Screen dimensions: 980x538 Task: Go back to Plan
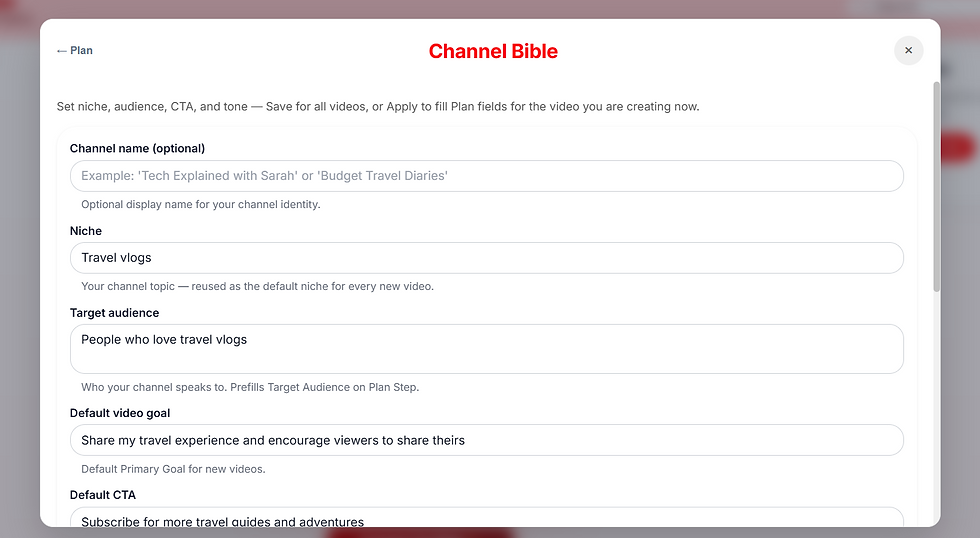pos(74,51)
